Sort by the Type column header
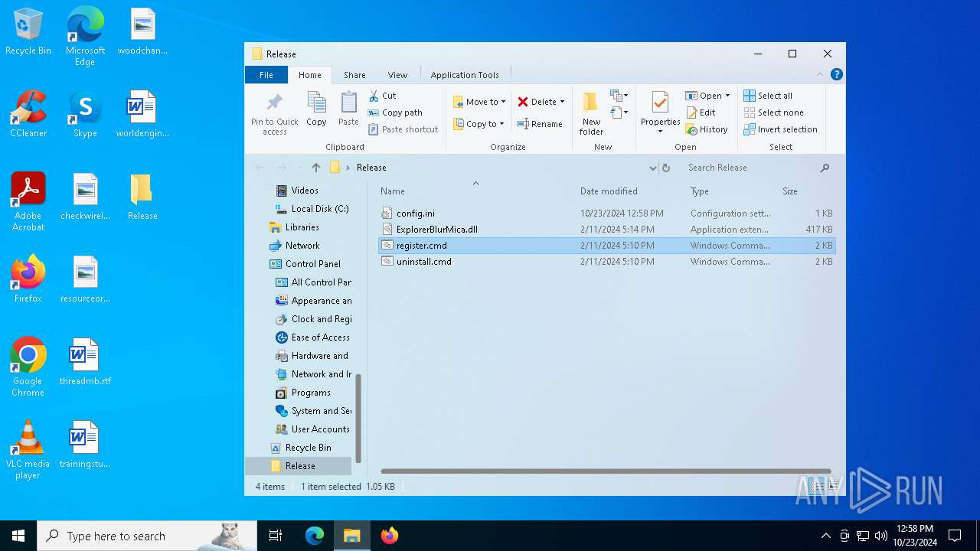Screen dimensions: 980x551 tap(700, 191)
